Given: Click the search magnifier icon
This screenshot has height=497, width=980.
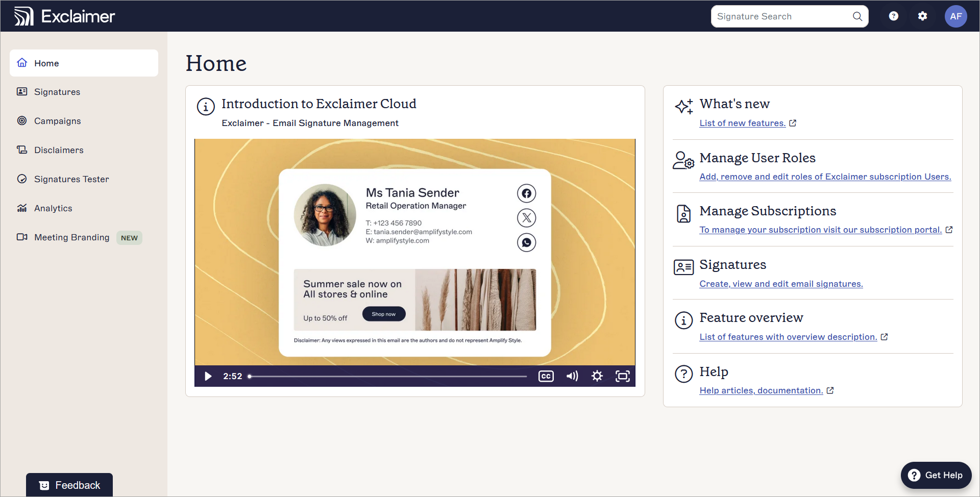Looking at the screenshot, I should click(x=857, y=16).
